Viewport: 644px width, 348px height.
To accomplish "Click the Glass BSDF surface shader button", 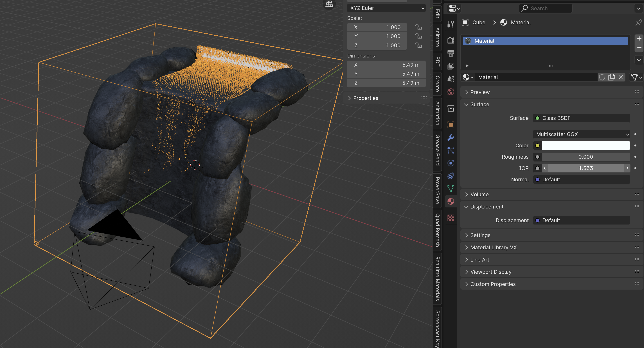I will click(582, 118).
